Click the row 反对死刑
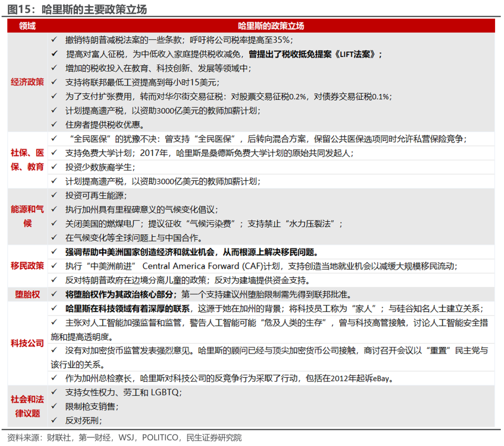 tap(271, 420)
